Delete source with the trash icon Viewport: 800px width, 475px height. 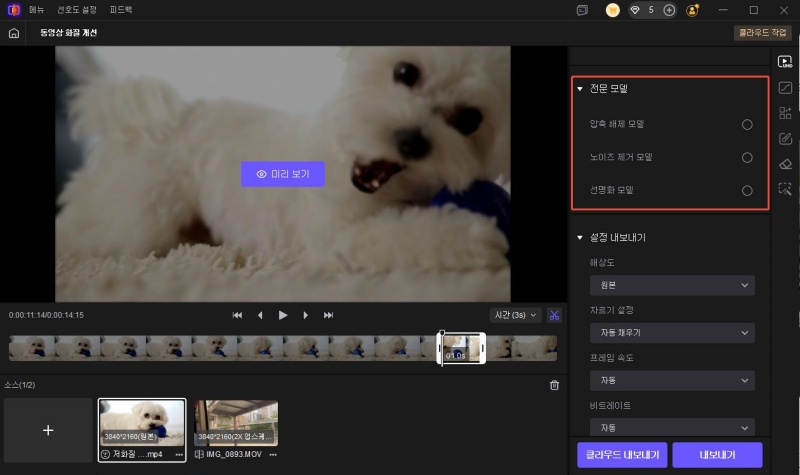[x=555, y=385]
